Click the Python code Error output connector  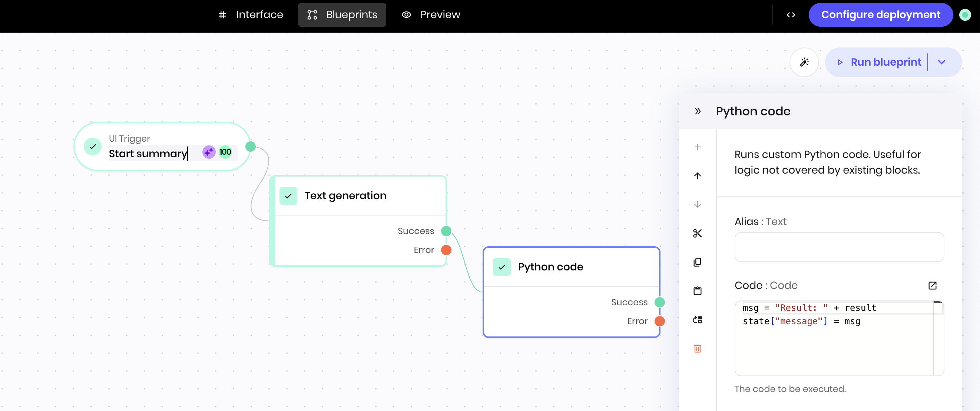659,321
